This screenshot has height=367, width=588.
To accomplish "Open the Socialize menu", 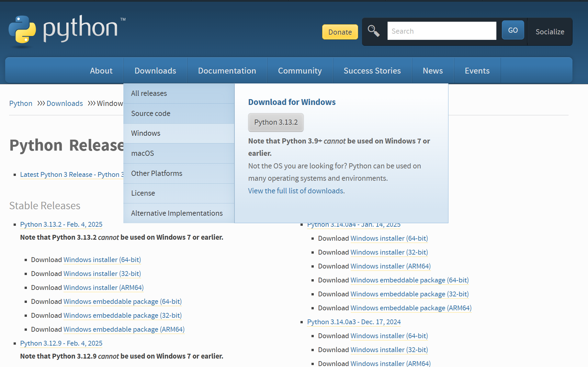I will (550, 32).
